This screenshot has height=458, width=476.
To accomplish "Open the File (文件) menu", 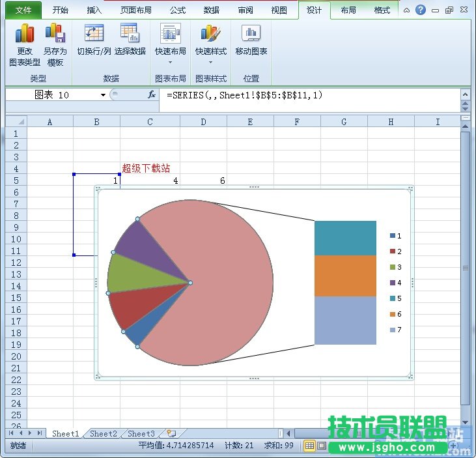I will click(23, 10).
